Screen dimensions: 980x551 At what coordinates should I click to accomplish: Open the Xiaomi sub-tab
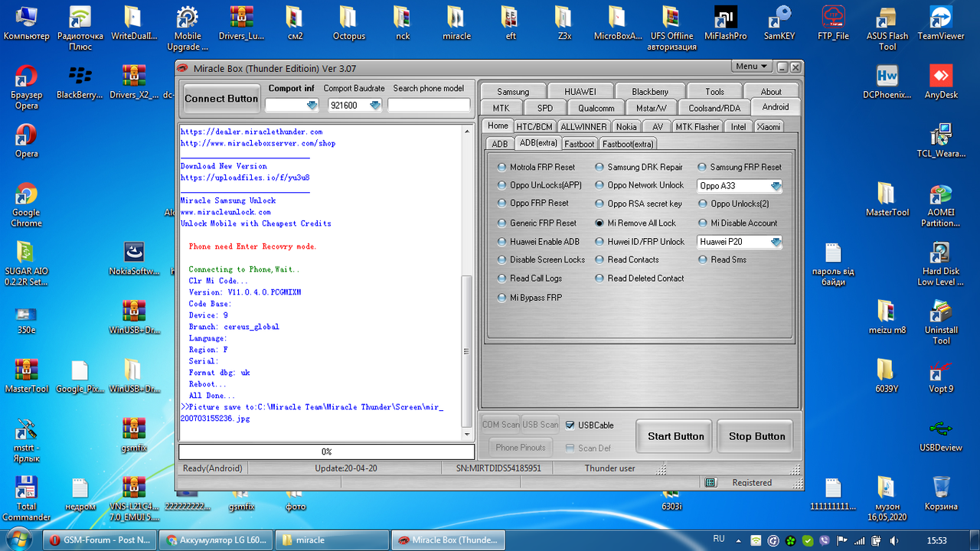point(769,126)
